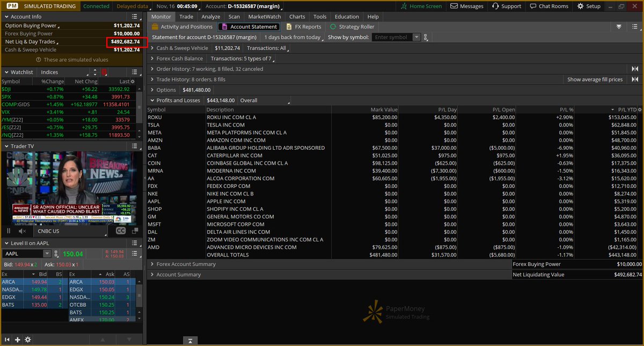The height and width of the screenshot is (346, 644).
Task: Expand Cash & Sweep Vehicle section
Action: pos(152,48)
